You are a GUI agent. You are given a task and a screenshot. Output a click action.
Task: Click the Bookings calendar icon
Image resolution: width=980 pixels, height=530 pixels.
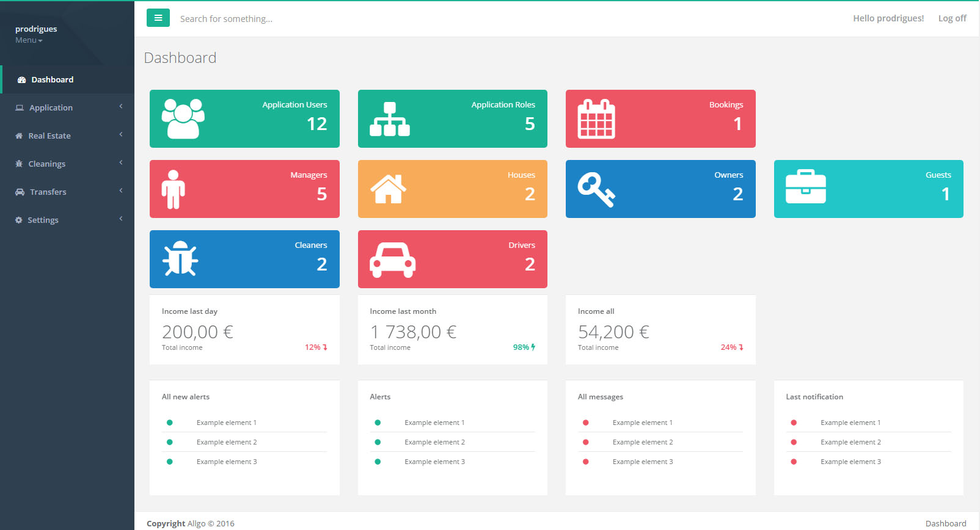pos(596,119)
